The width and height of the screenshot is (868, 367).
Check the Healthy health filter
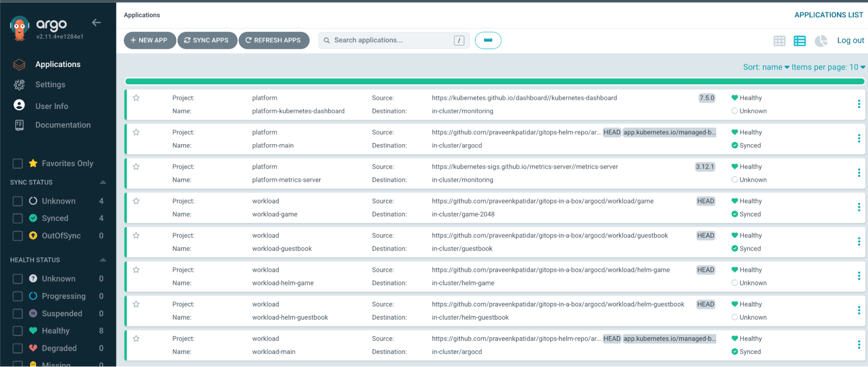[x=18, y=331]
